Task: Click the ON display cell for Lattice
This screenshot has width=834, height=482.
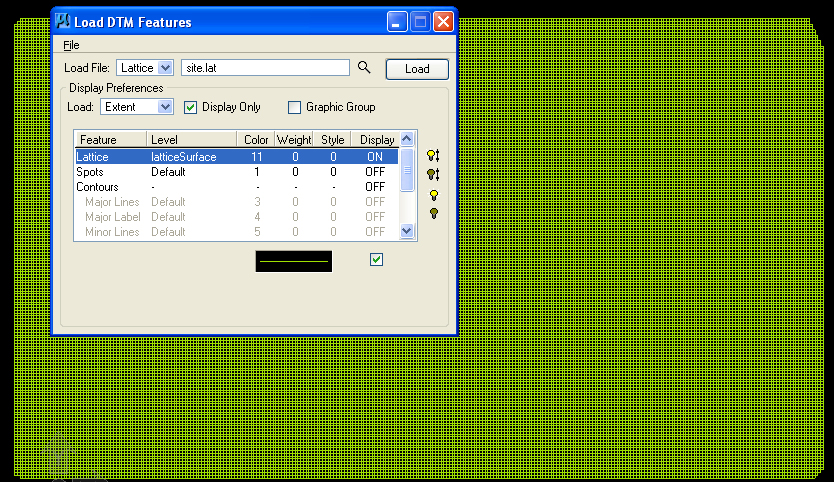Action: tap(375, 157)
